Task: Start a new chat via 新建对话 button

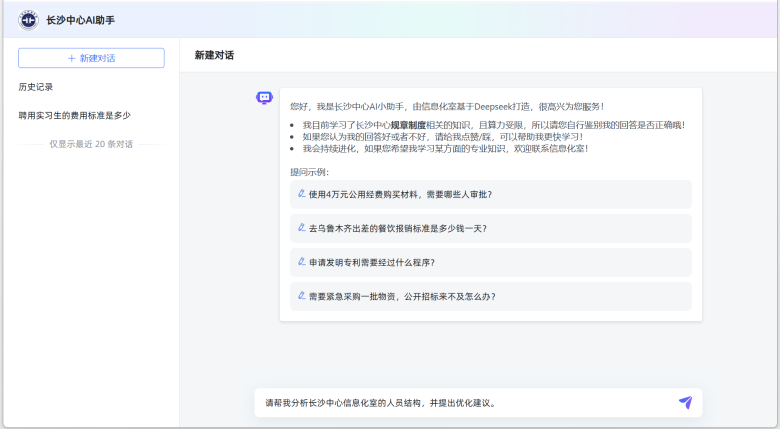Action: pyautogui.click(x=92, y=58)
